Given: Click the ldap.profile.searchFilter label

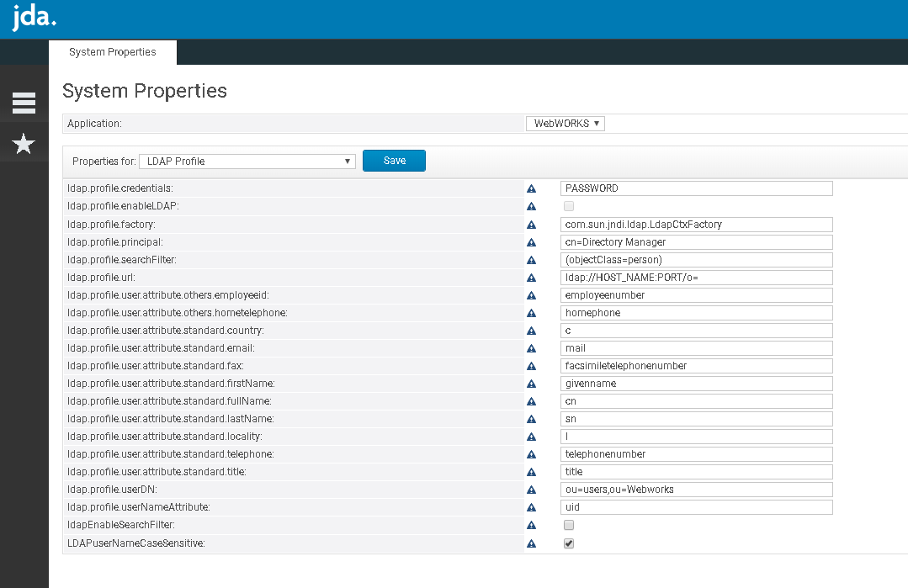Looking at the screenshot, I should point(122,260).
